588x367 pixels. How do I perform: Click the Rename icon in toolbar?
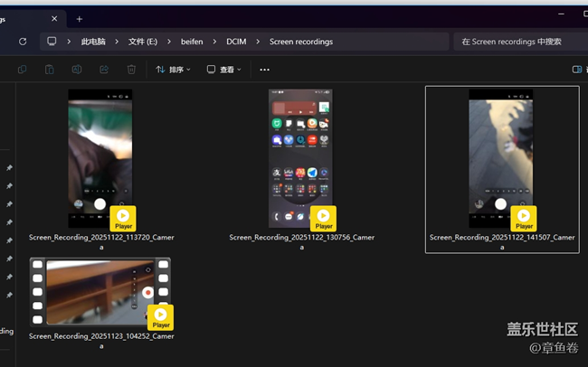click(77, 70)
